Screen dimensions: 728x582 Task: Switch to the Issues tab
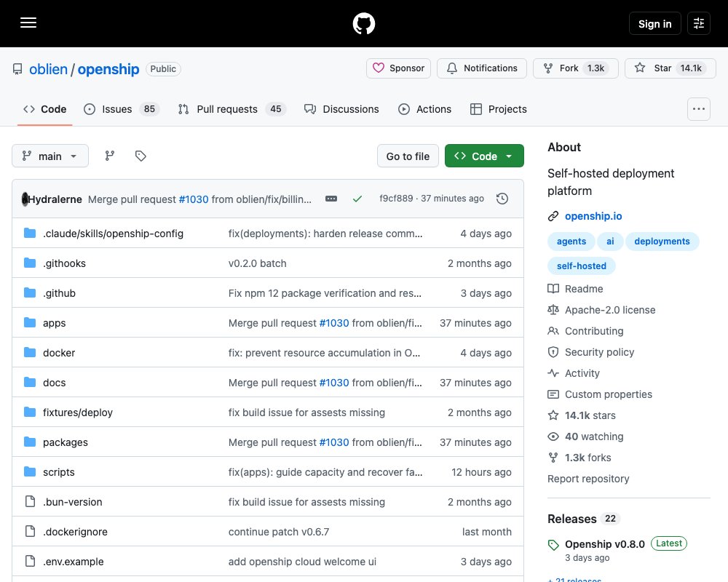click(x=122, y=109)
